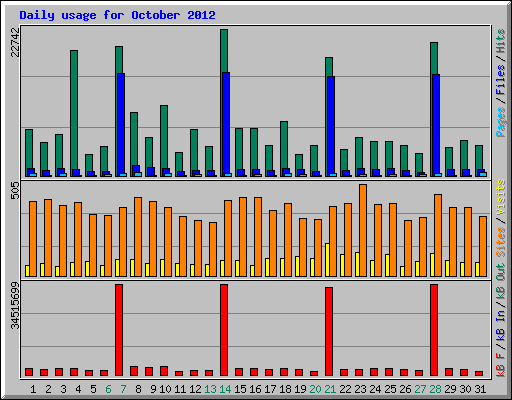Click x-axis day label "26"
This screenshot has height=400, width=512.
coord(405,389)
